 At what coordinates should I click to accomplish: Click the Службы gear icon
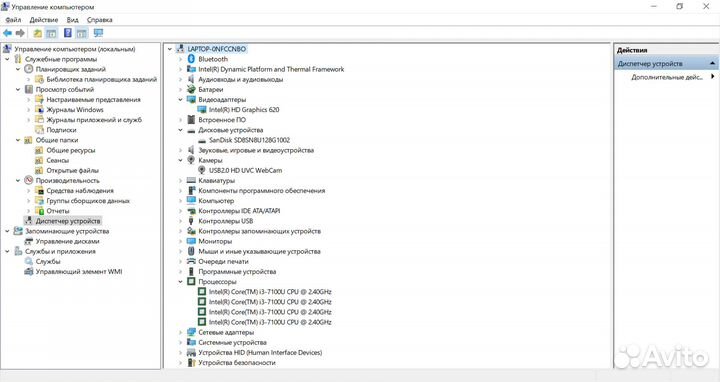point(28,261)
